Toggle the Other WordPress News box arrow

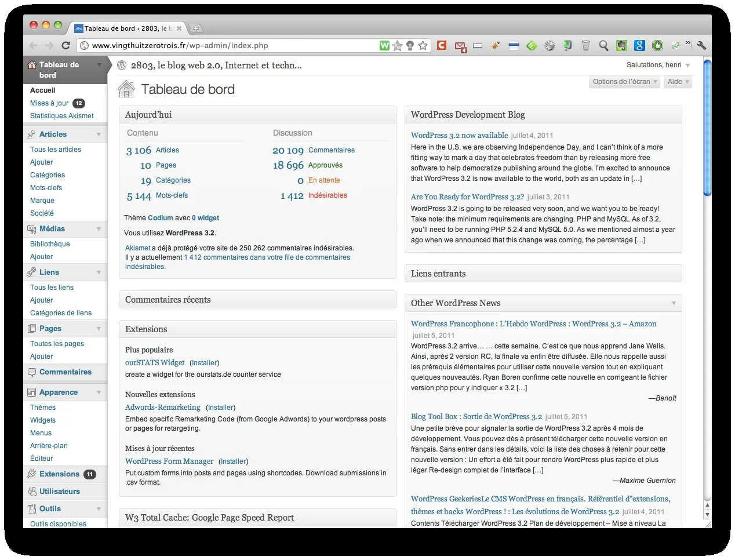(x=674, y=303)
